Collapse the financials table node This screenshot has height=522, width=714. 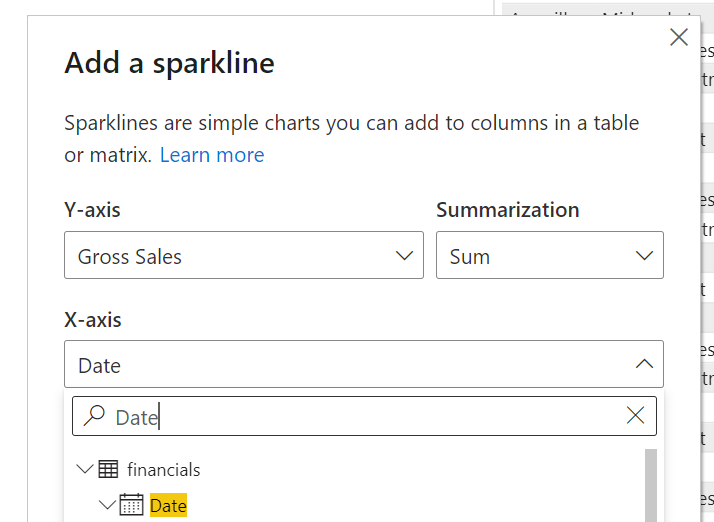click(84, 469)
